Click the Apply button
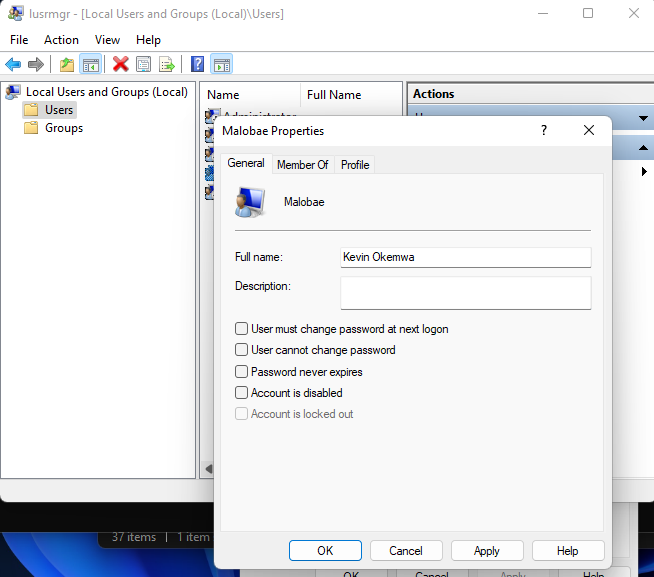The height and width of the screenshot is (577, 654). [487, 551]
